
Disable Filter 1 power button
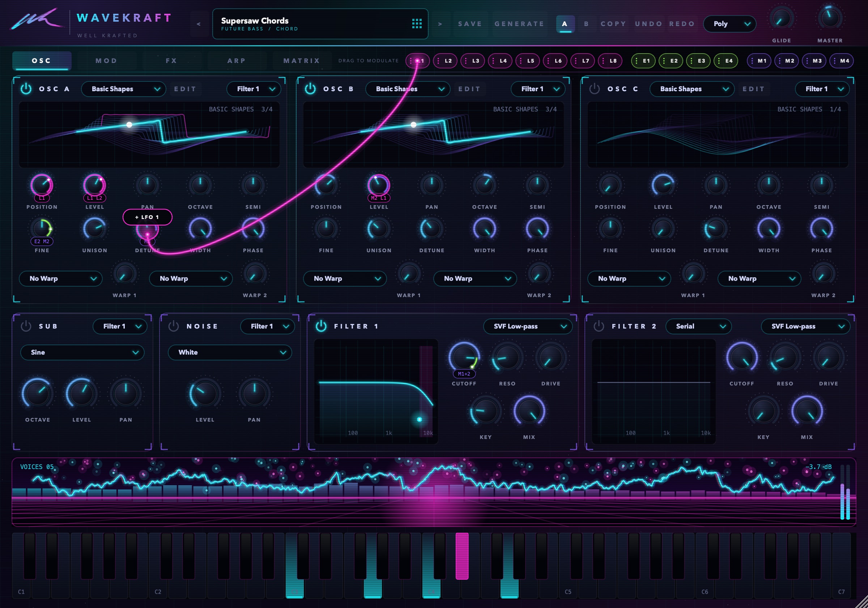(321, 326)
